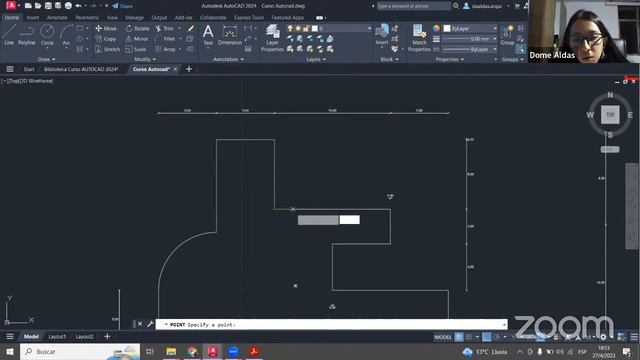
Task: Switch to Layout1 tab
Action: point(57,337)
